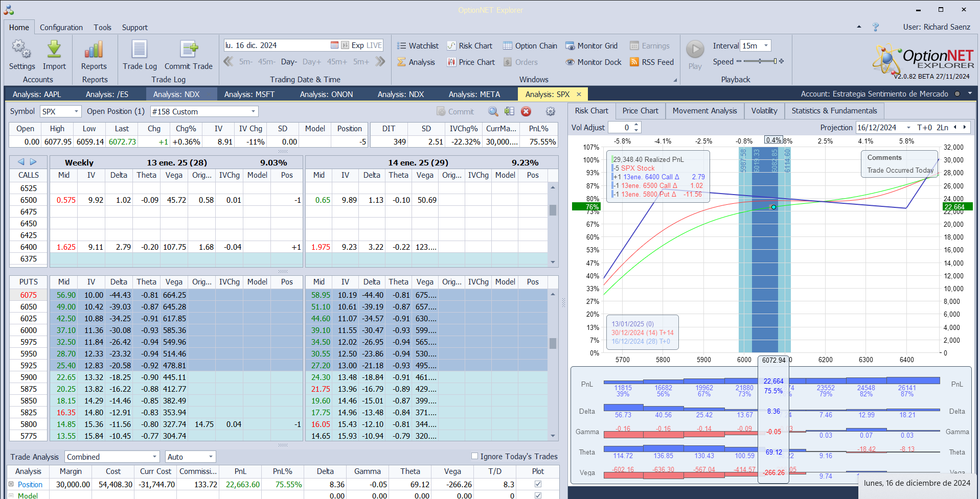Viewport: 980px width, 499px height.
Task: Click the Vol Adjust stepper up arrow
Action: [636, 125]
